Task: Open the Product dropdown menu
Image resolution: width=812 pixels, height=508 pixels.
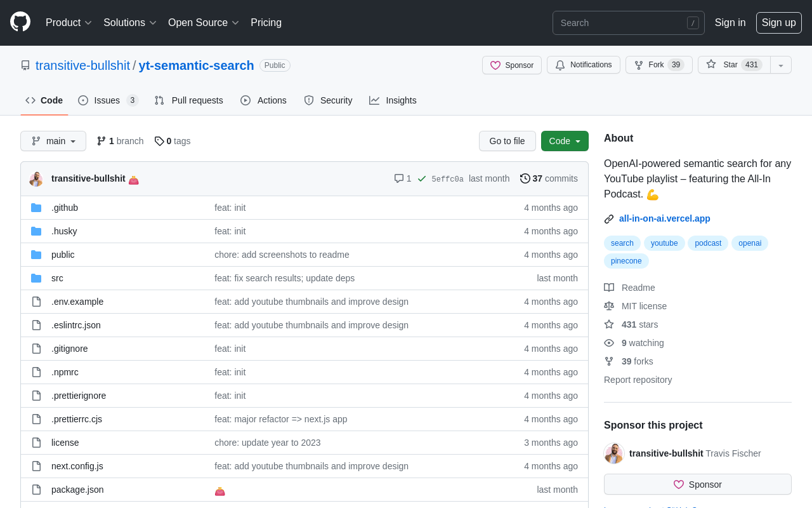Action: tap(69, 23)
